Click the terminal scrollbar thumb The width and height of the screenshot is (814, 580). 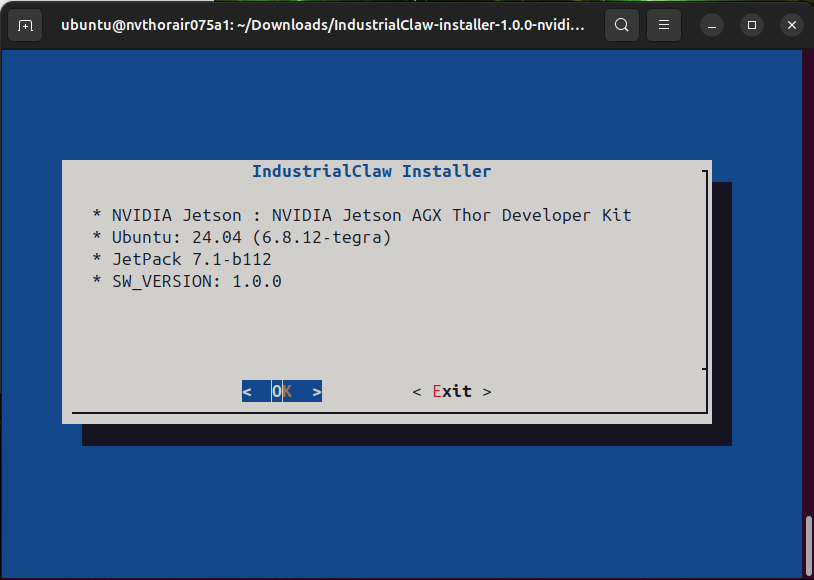point(808,546)
